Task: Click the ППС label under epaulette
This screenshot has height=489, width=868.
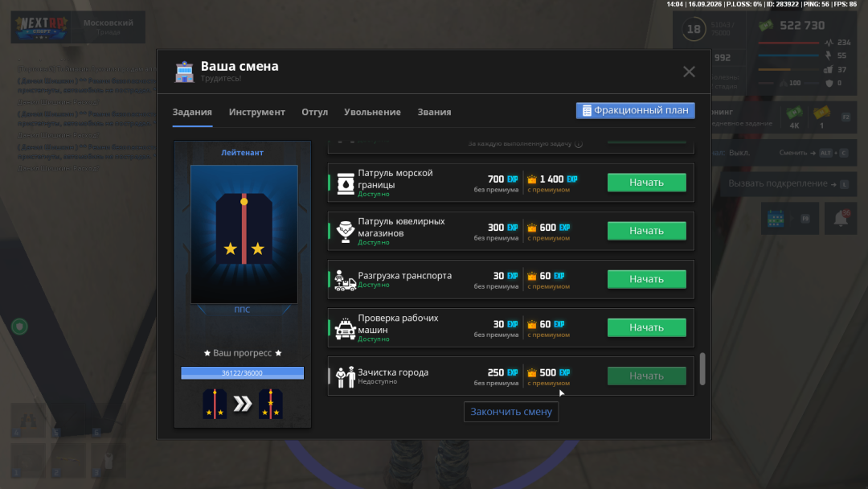Action: pyautogui.click(x=242, y=310)
